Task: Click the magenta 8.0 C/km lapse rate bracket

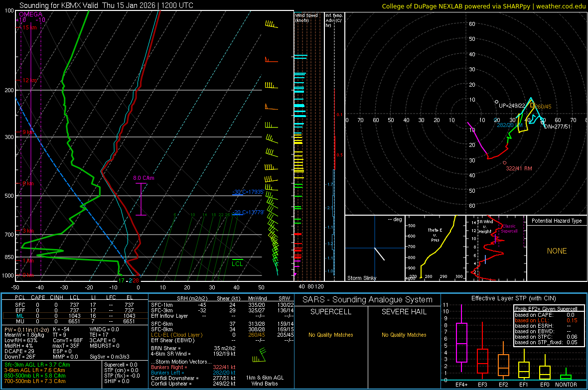Action: [141, 199]
